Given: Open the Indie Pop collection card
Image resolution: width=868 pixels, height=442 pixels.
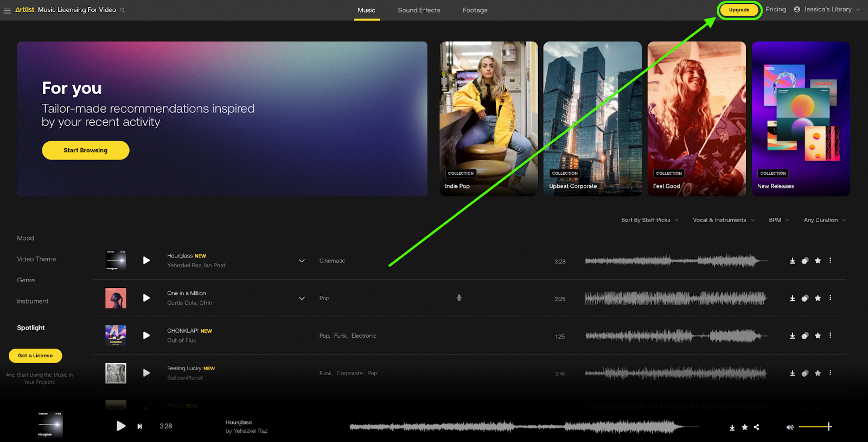Looking at the screenshot, I should pos(489,119).
